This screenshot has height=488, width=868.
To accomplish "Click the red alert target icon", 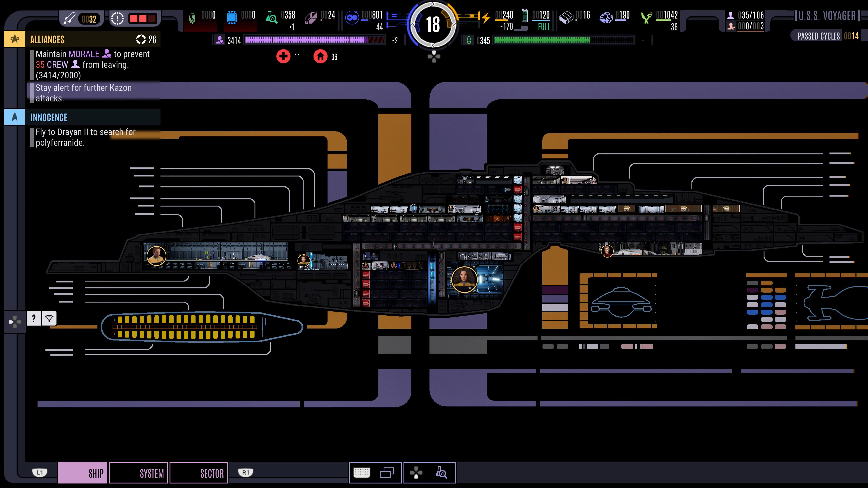I will [117, 19].
